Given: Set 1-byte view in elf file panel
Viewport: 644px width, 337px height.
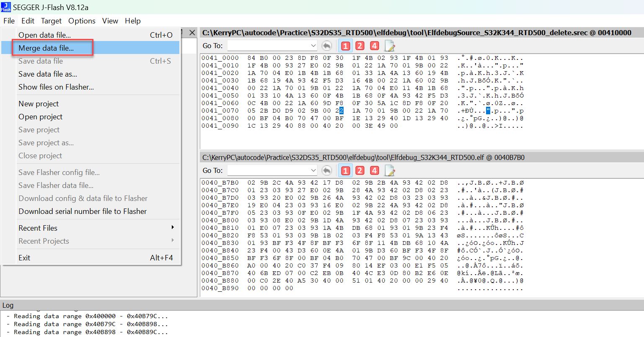Looking at the screenshot, I should coord(345,170).
